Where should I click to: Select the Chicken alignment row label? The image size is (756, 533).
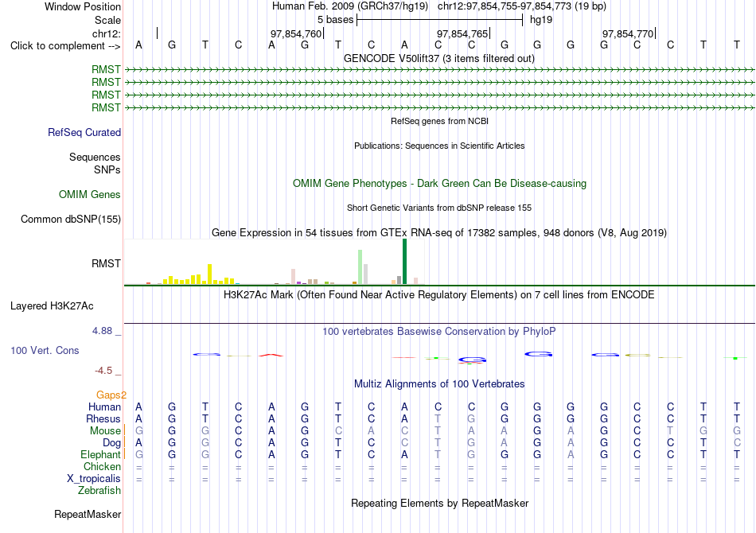coord(102,466)
